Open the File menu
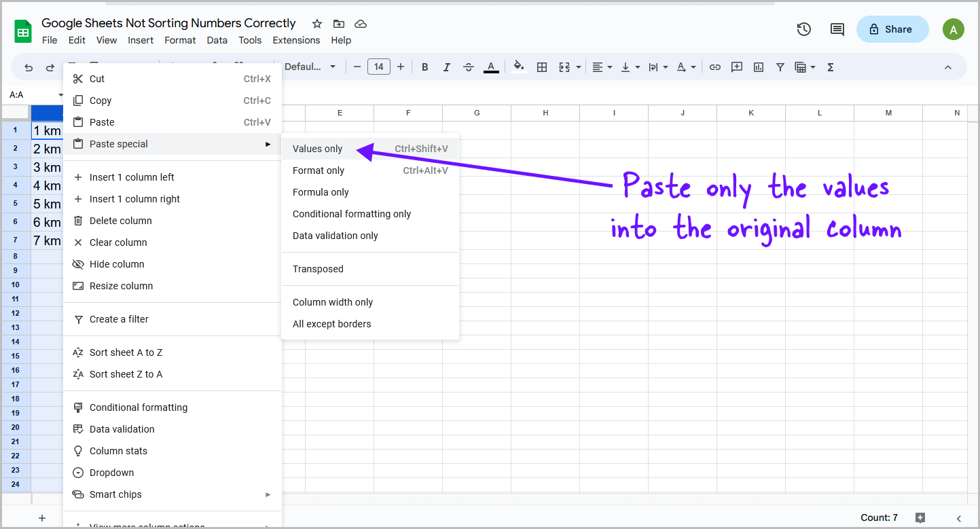This screenshot has width=980, height=529. [x=50, y=40]
